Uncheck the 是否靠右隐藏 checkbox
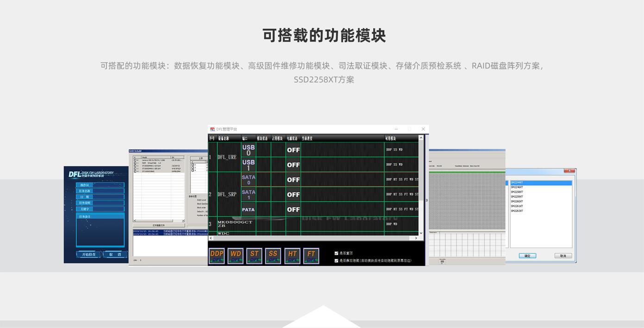This screenshot has height=328, width=644. [x=337, y=261]
